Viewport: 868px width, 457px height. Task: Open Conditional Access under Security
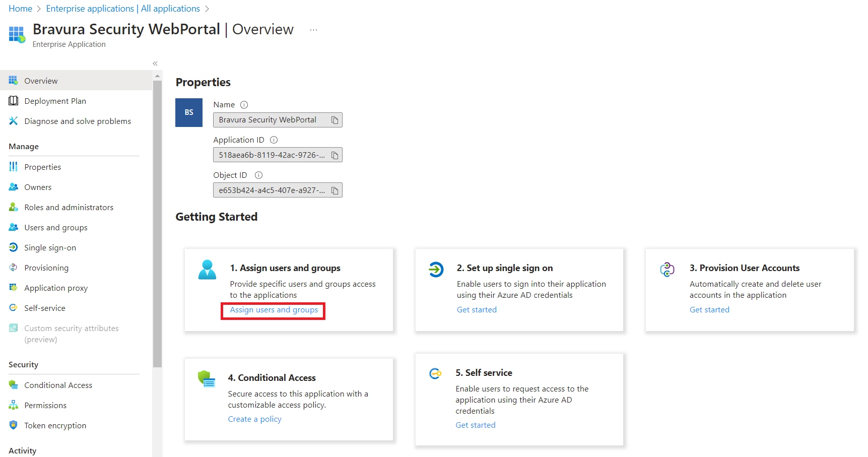pos(58,384)
